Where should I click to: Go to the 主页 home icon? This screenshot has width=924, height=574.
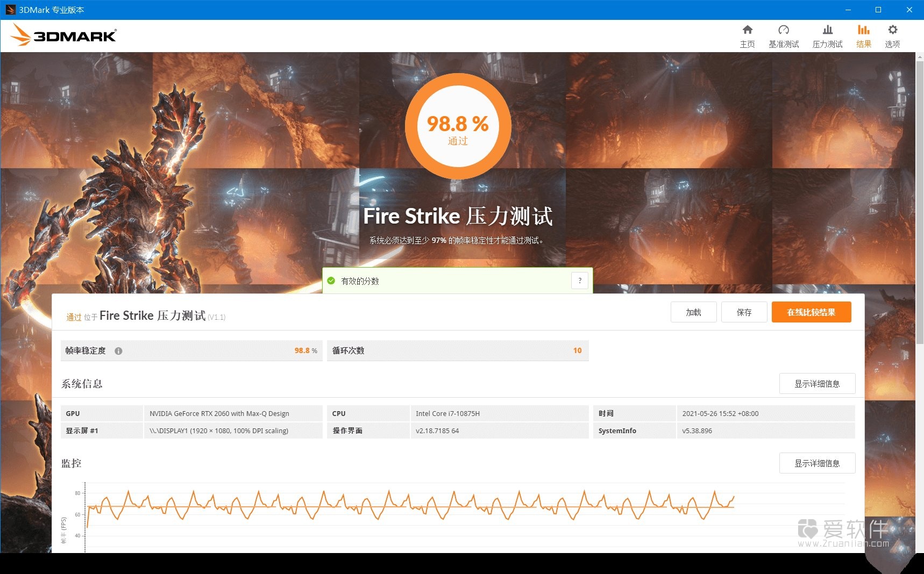pyautogui.click(x=747, y=30)
